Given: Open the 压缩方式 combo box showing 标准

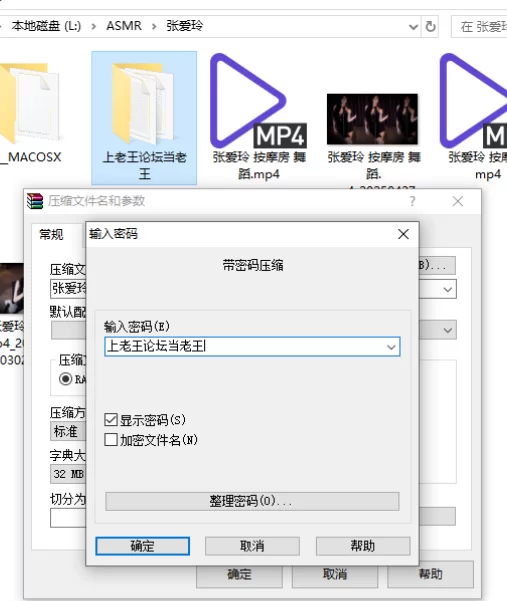Looking at the screenshot, I should tap(68, 431).
